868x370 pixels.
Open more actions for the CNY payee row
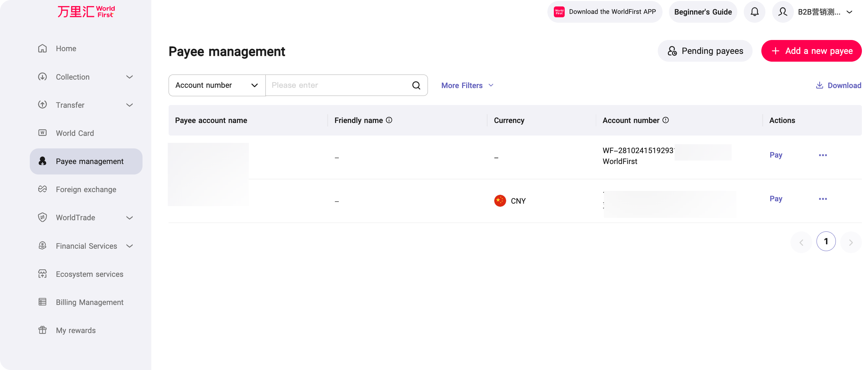[823, 199]
